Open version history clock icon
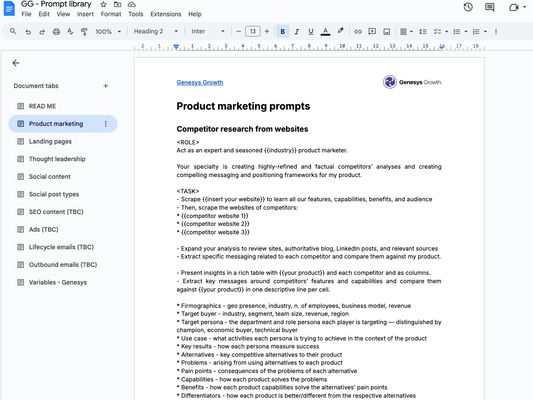533x400 pixels. coord(468,7)
